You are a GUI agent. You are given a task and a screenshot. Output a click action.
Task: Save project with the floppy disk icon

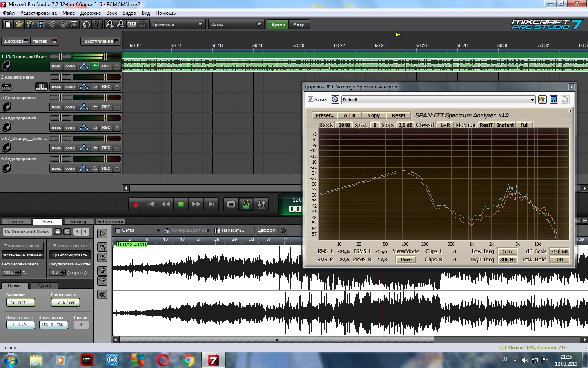click(x=41, y=25)
